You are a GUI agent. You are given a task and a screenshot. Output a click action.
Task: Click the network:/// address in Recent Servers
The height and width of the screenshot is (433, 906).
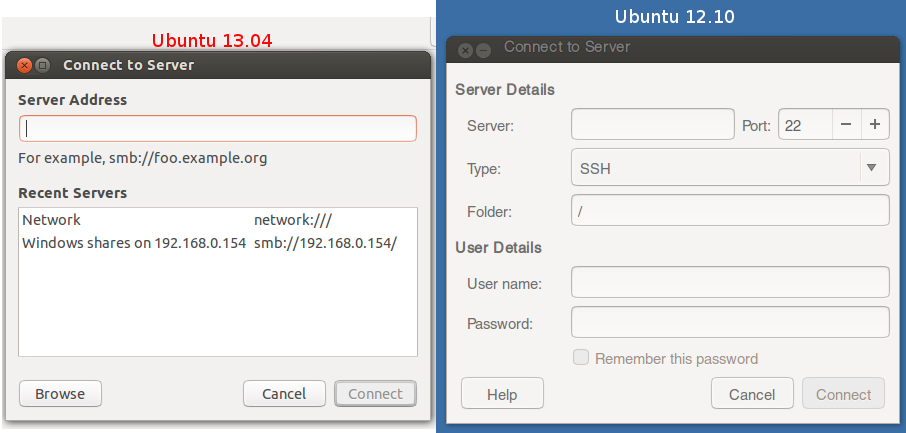(x=293, y=220)
